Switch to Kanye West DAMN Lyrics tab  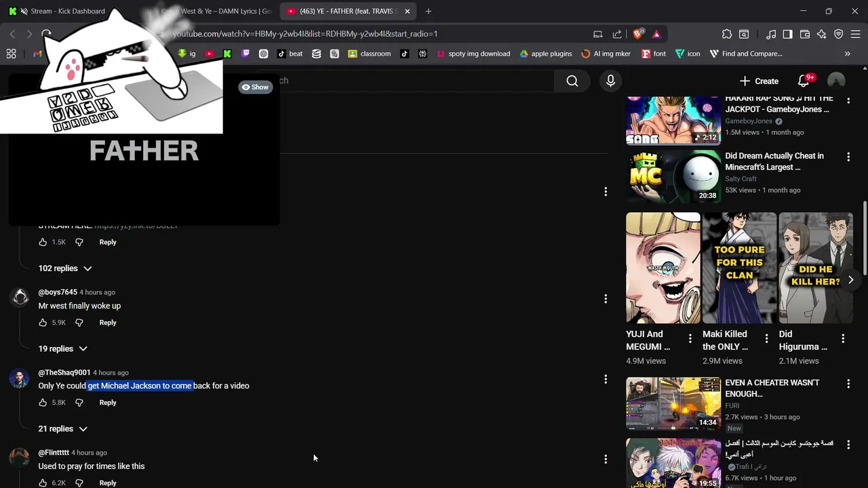pos(215,11)
